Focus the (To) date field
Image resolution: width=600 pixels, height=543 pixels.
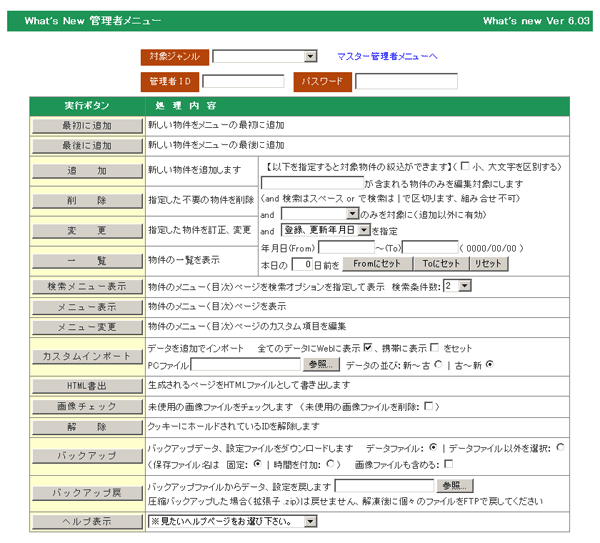pyautogui.click(x=430, y=248)
